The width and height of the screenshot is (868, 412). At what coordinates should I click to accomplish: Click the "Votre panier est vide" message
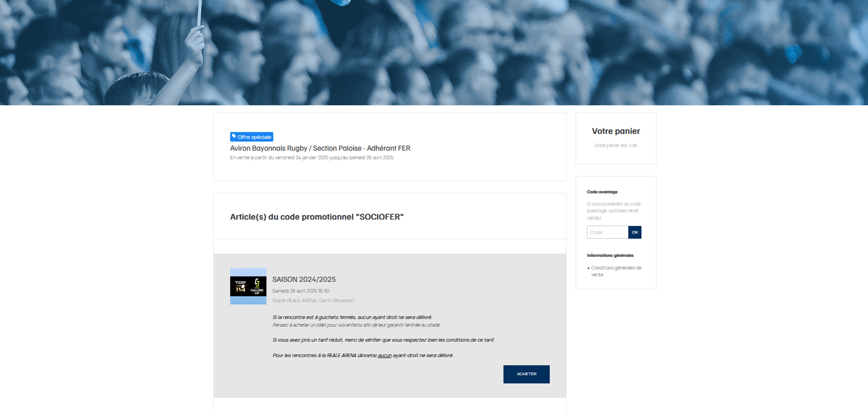[x=615, y=145]
